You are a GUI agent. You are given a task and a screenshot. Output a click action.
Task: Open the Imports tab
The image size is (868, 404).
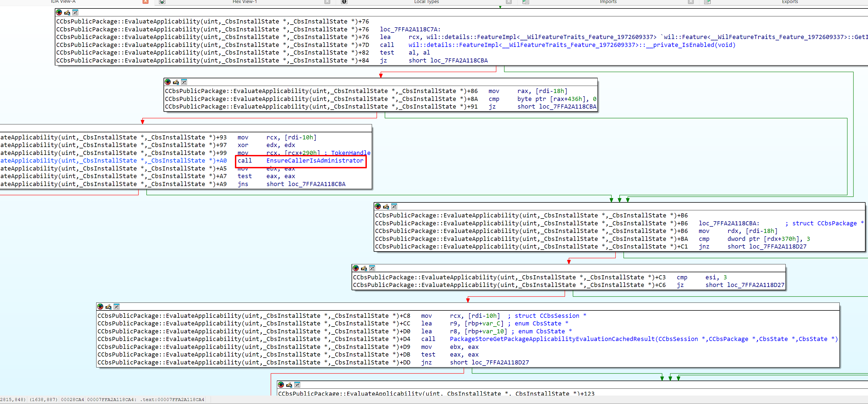608,2
